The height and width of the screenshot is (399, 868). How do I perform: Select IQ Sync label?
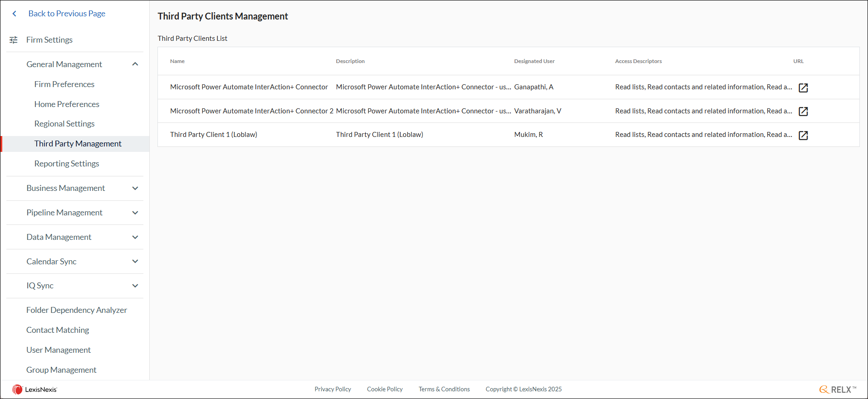point(40,286)
